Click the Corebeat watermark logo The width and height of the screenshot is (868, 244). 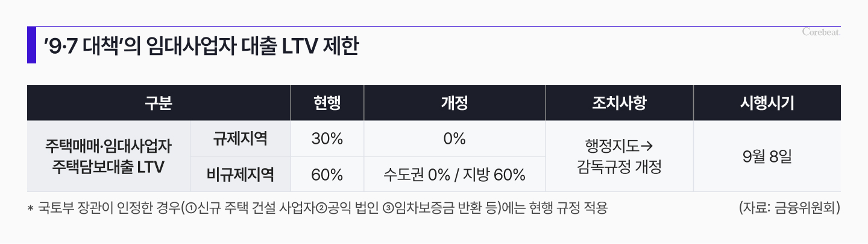coord(822,32)
